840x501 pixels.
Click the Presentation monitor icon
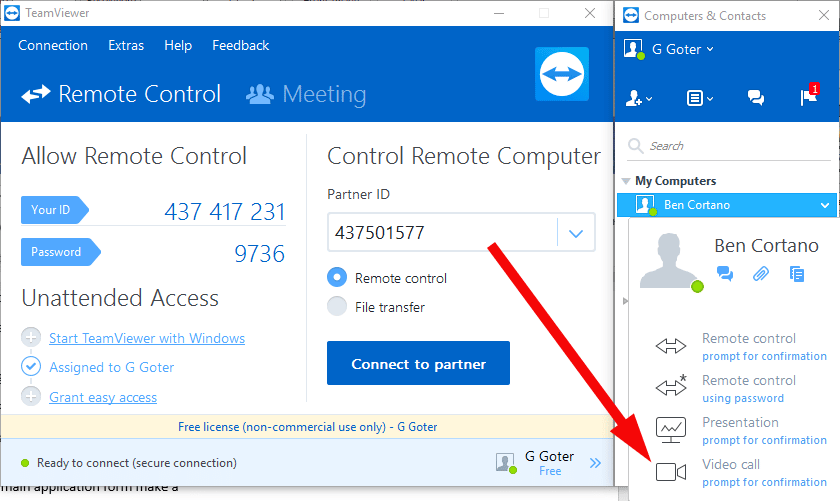(671, 430)
